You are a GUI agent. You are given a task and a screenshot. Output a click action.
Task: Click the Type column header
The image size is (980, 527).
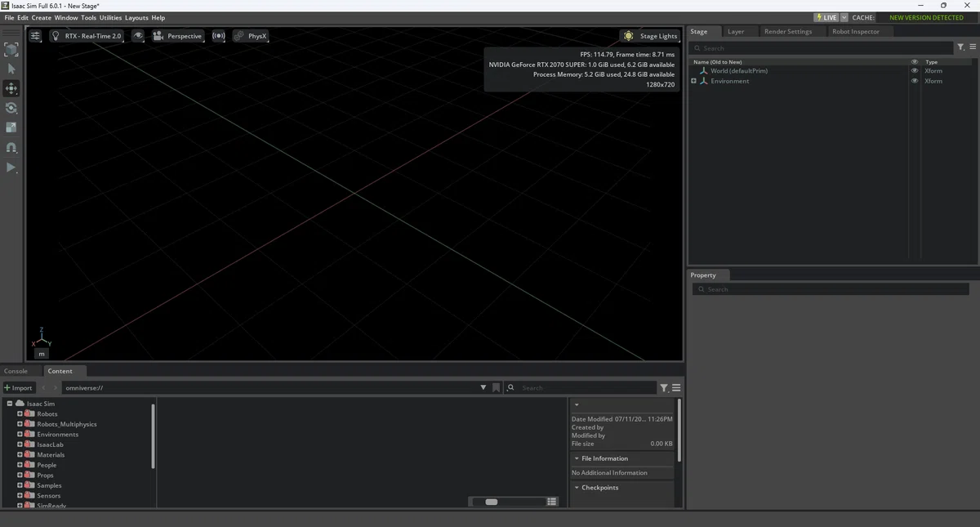point(931,62)
